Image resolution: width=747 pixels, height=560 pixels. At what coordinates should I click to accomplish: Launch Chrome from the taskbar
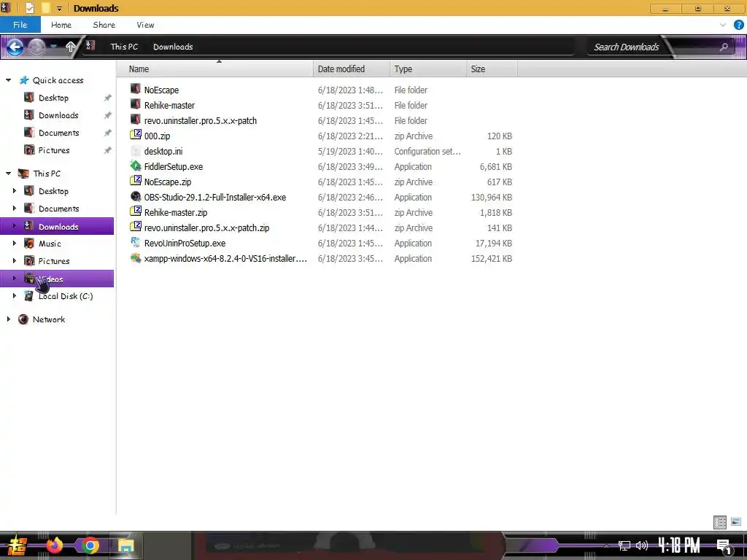[90, 545]
